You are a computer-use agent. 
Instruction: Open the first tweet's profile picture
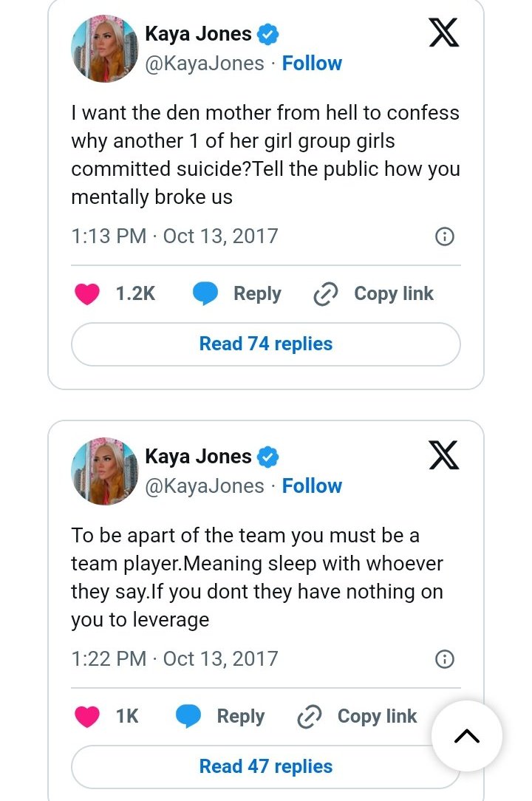(104, 48)
